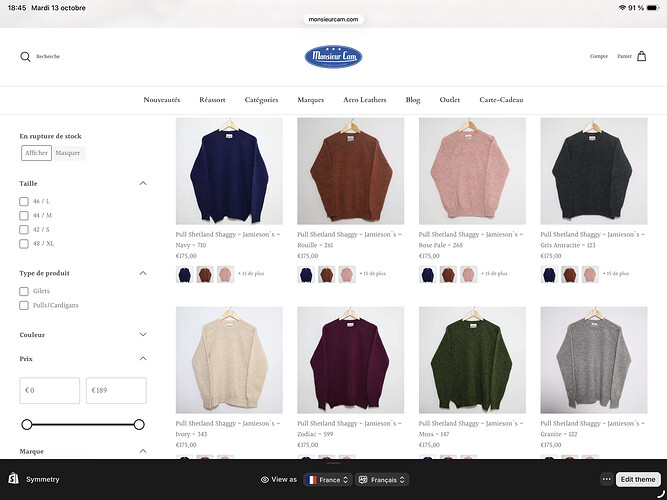Go to the Réassort menu item

tap(212, 100)
